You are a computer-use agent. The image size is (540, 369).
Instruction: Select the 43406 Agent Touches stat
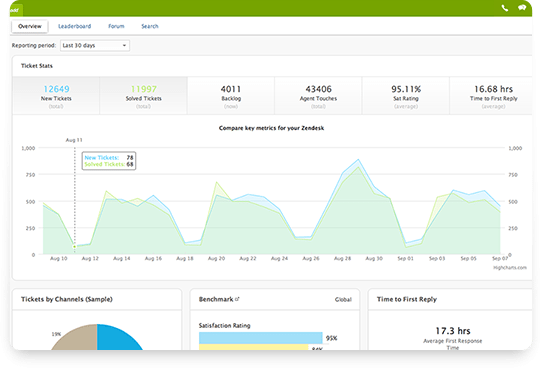(x=318, y=95)
